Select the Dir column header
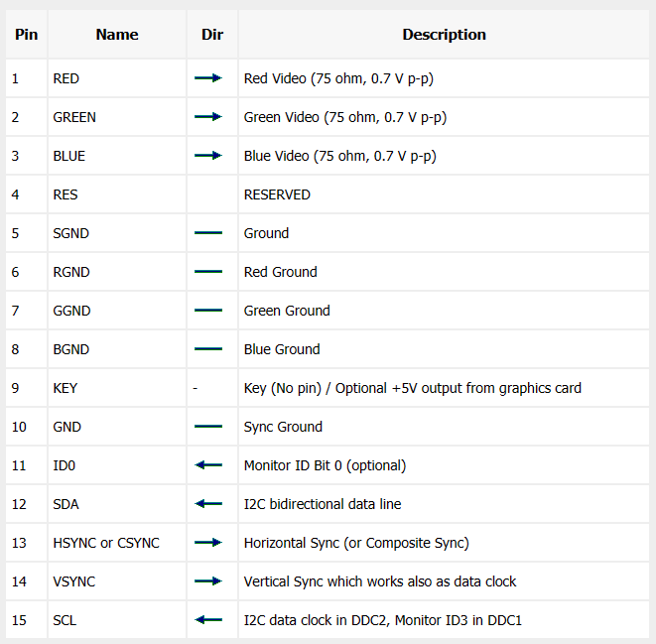 [212, 35]
